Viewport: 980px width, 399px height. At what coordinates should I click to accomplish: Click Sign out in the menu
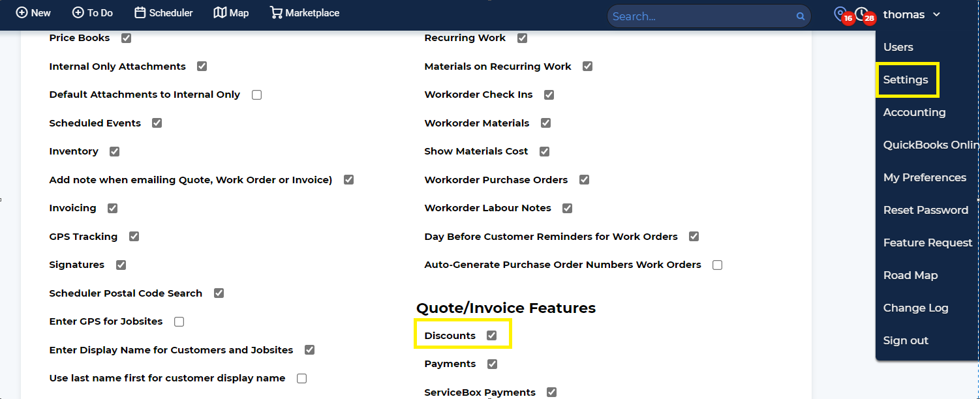906,340
